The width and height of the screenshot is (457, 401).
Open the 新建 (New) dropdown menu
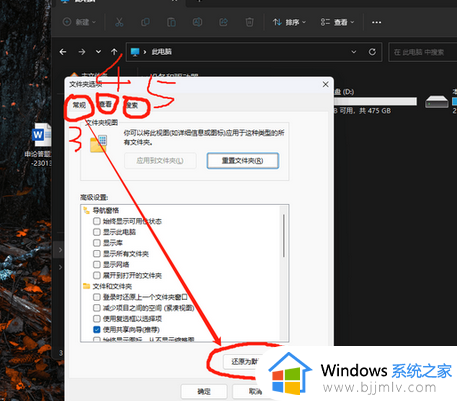pos(80,22)
